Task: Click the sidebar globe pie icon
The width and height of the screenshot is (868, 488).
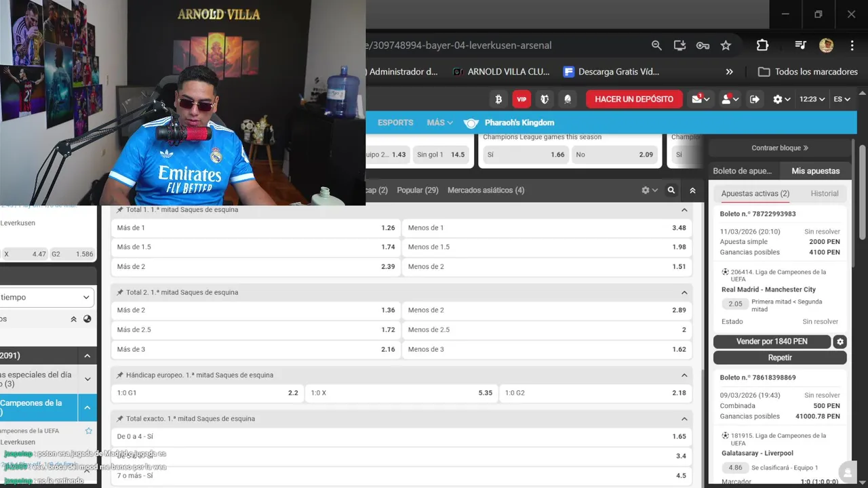Action: [x=87, y=319]
